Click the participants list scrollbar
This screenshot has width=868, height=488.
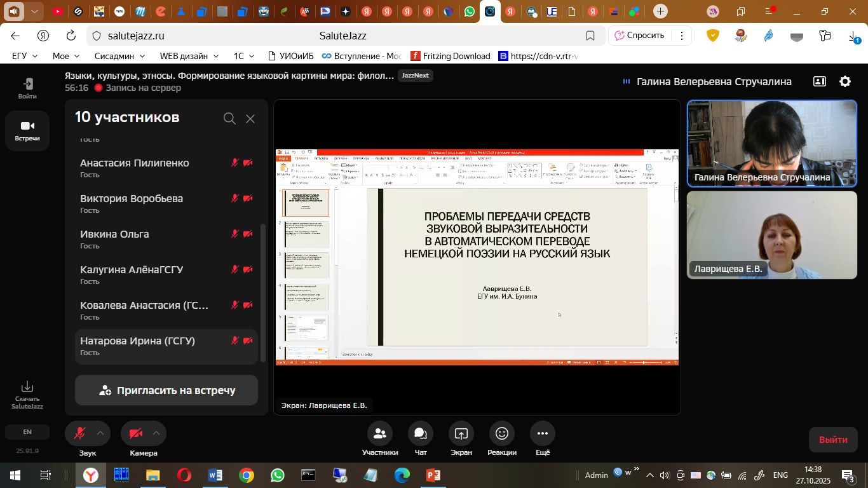click(x=264, y=292)
